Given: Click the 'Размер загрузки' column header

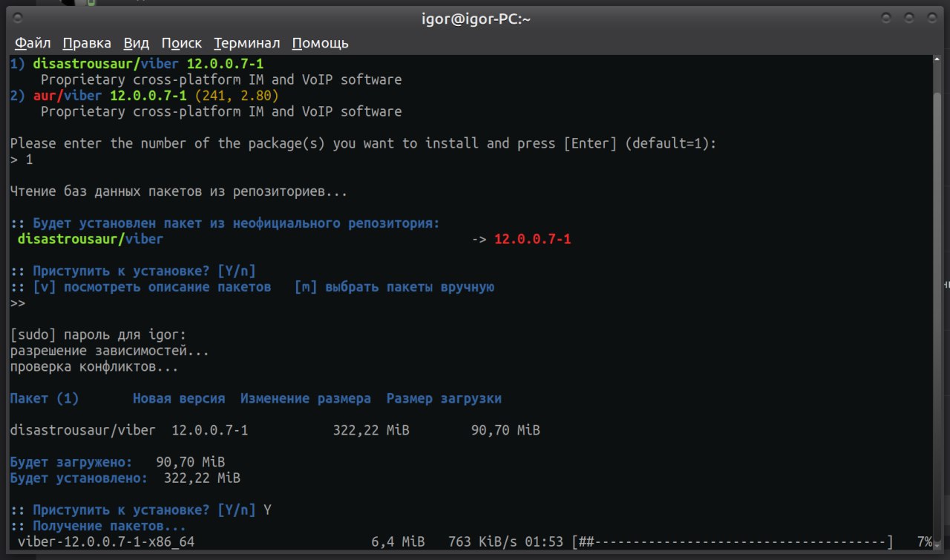Looking at the screenshot, I should click(444, 399).
